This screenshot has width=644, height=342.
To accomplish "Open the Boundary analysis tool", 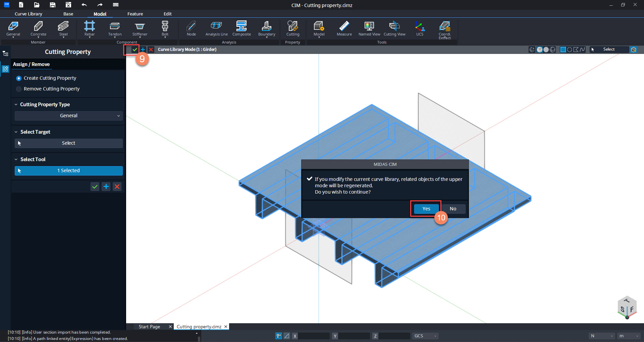I will pyautogui.click(x=267, y=29).
